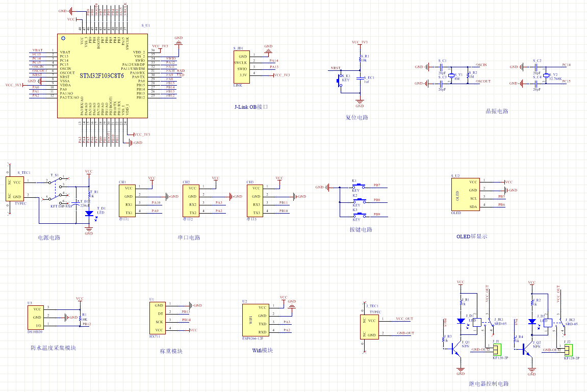Click the K3 key switch symbol

tap(360, 216)
